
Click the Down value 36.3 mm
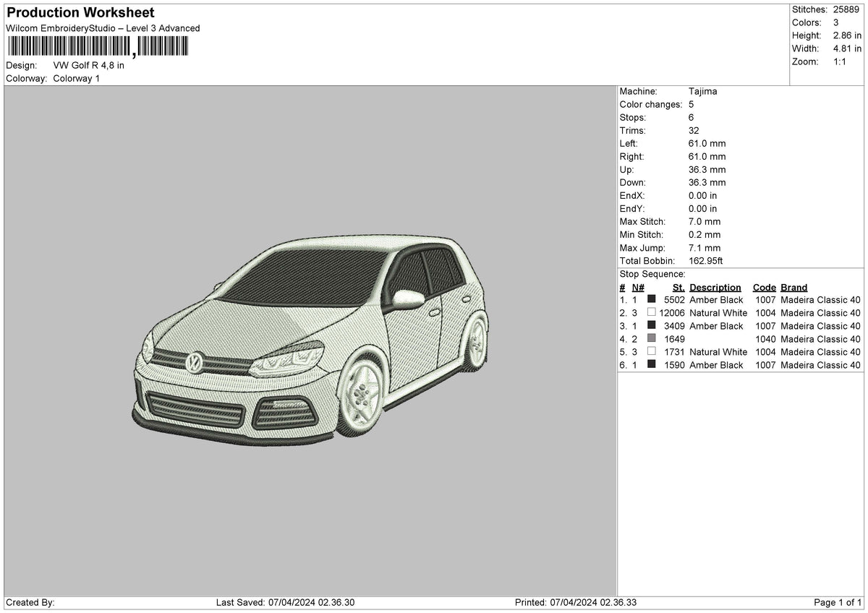(x=707, y=182)
